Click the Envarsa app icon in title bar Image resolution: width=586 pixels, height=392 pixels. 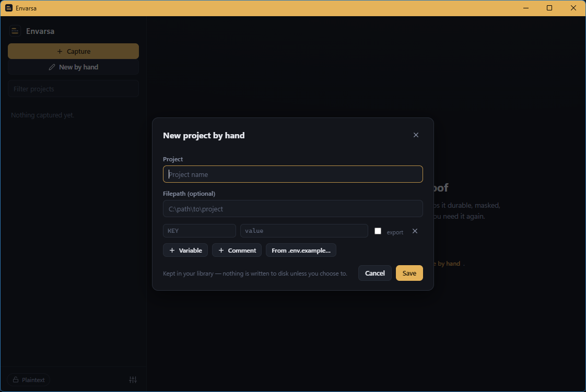click(x=9, y=8)
